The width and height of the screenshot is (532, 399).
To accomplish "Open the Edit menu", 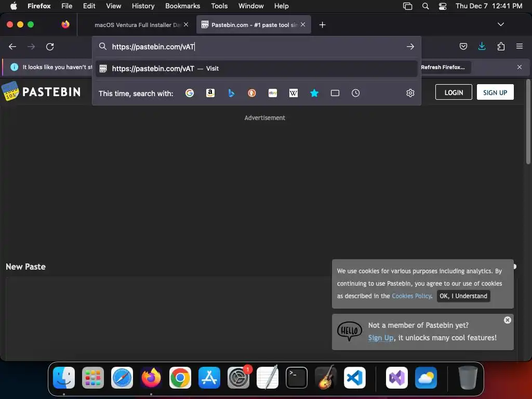I will coord(89,6).
